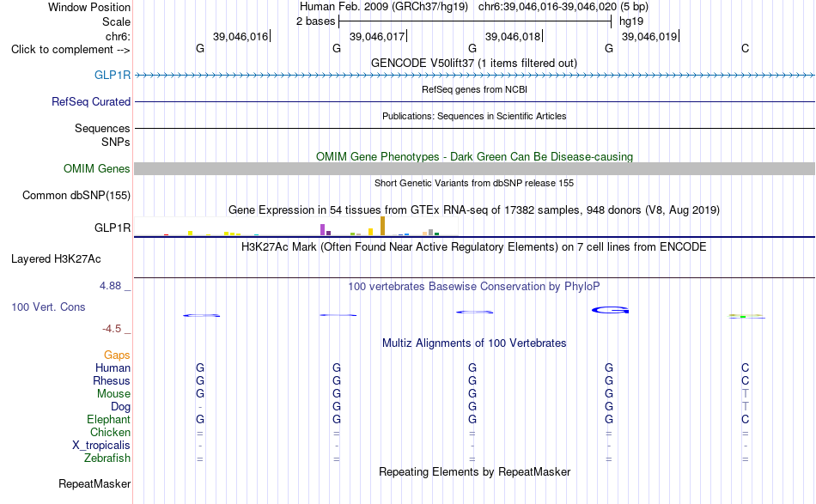This screenshot has height=504, width=816.
Task: Select the Elephant alignment row label
Action: pos(109,420)
